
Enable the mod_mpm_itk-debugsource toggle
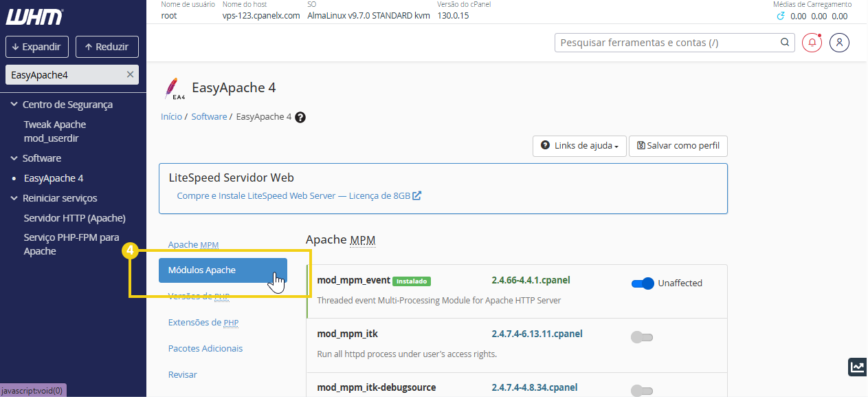point(642,390)
